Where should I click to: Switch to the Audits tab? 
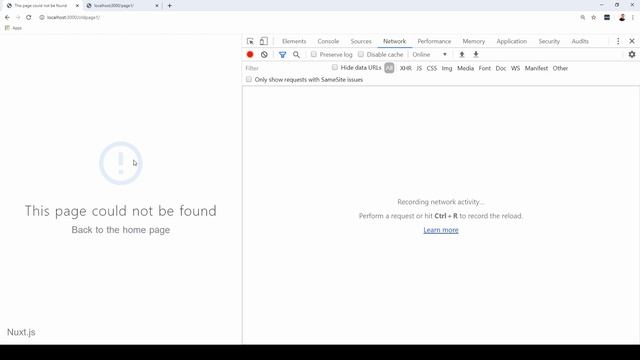coord(580,41)
